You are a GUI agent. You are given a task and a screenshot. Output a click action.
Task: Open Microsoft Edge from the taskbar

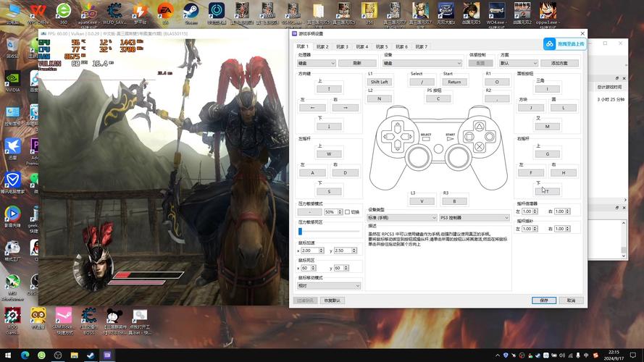coord(25,355)
